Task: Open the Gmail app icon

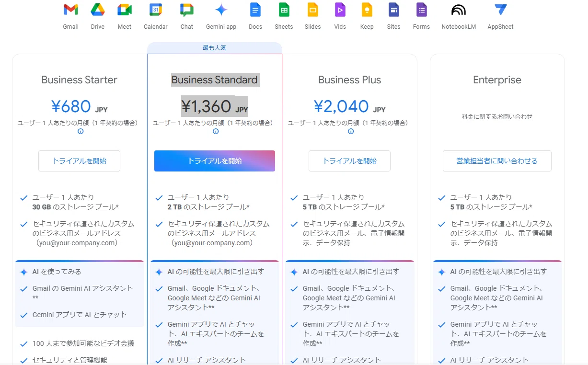Action: (70, 10)
